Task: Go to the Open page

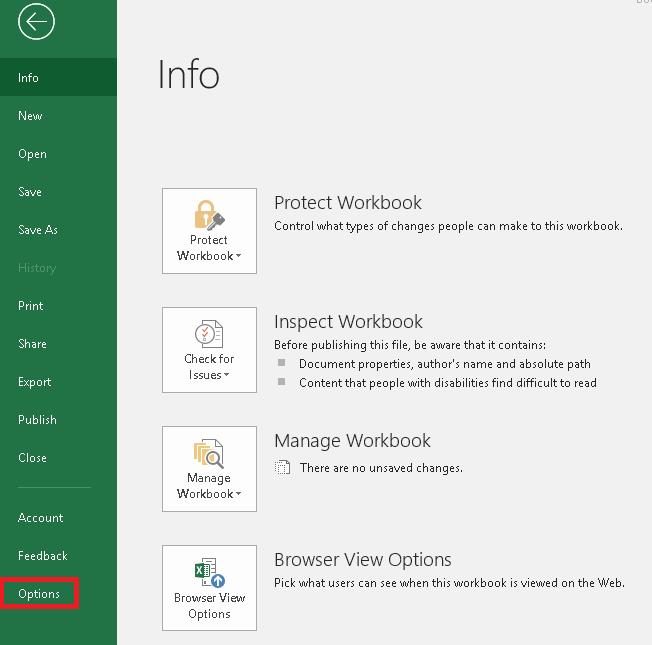Action: tap(32, 154)
